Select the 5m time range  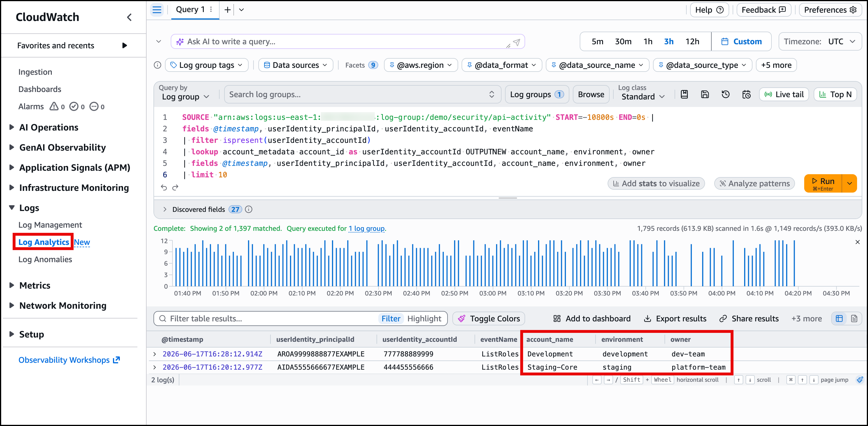coord(598,41)
